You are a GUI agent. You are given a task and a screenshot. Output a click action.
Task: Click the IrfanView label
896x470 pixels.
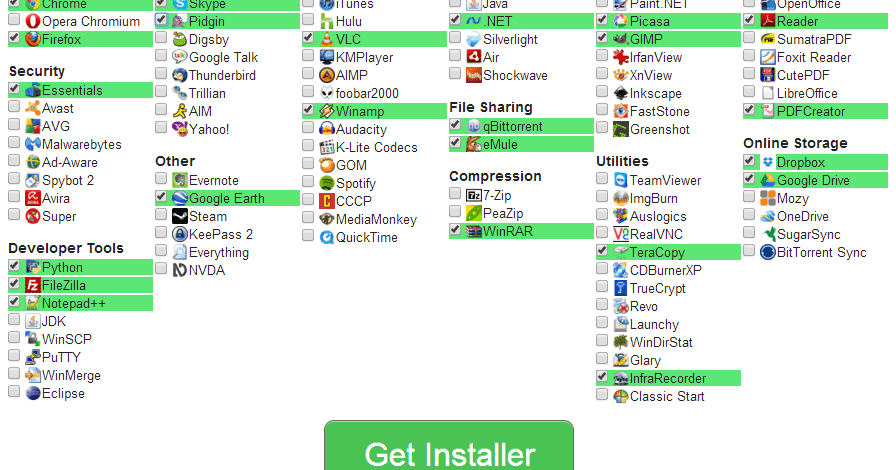pyautogui.click(x=656, y=58)
